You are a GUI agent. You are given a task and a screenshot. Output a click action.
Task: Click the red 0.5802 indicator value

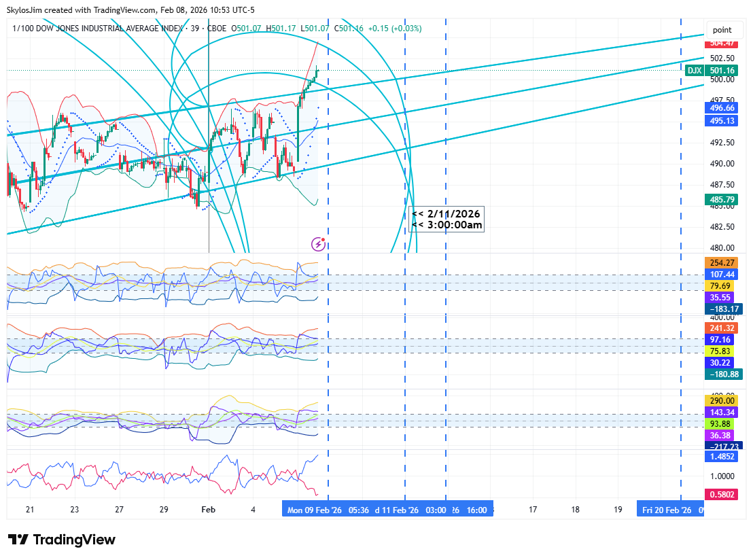pos(722,494)
